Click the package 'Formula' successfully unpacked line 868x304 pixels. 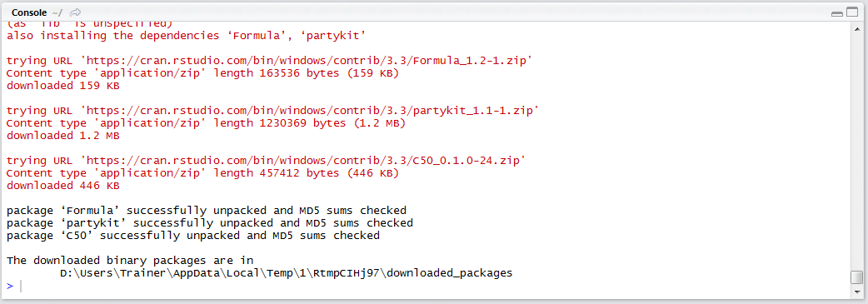click(207, 211)
